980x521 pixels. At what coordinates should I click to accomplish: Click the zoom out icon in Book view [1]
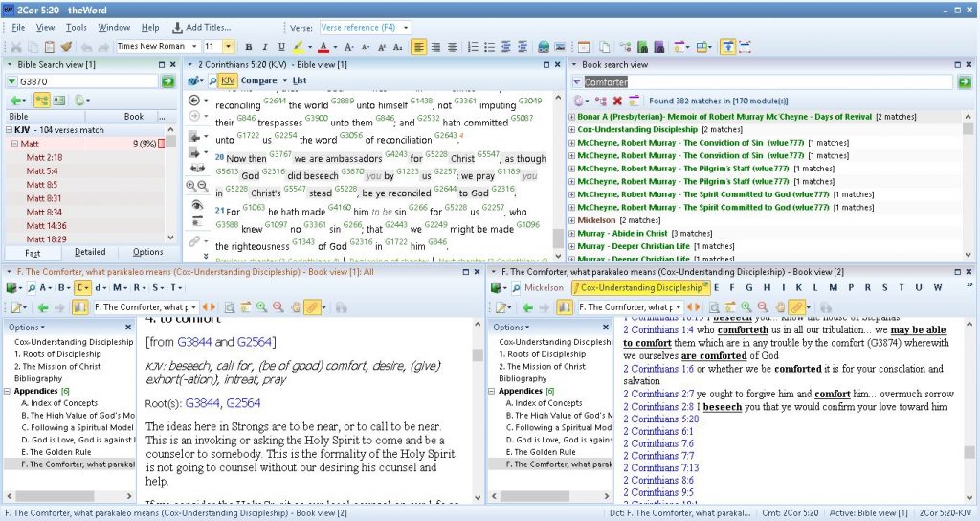(x=278, y=307)
